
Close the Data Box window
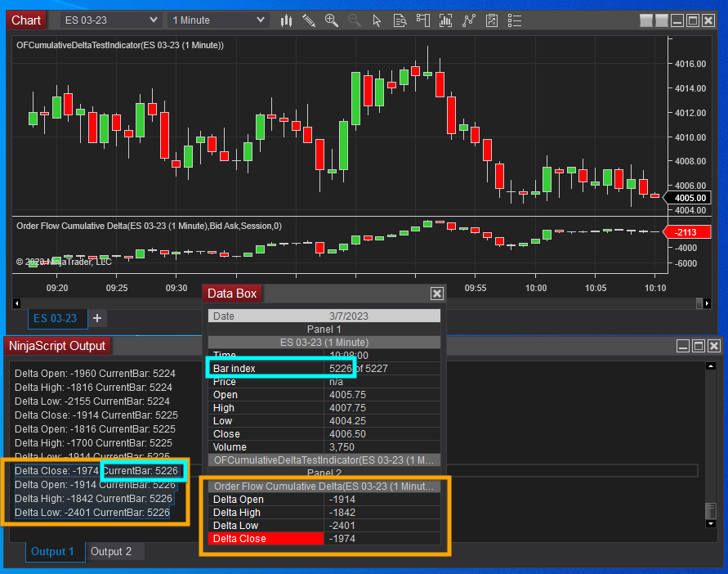[x=437, y=294]
